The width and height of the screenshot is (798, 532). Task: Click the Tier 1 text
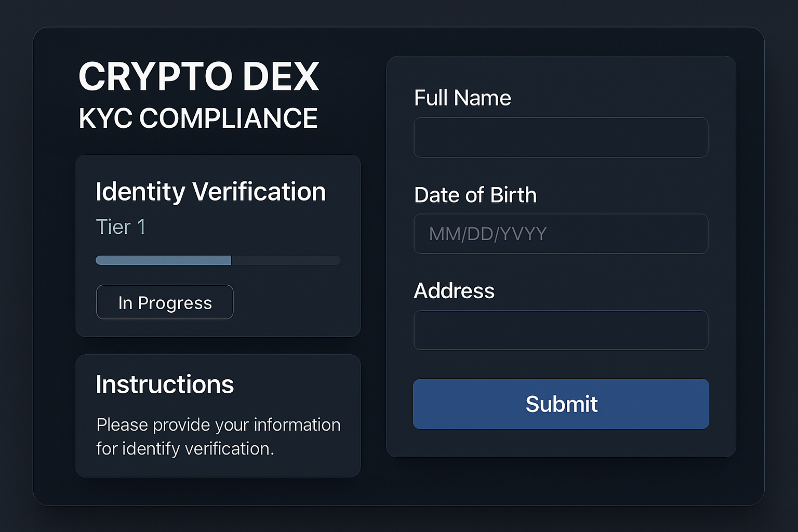121,227
